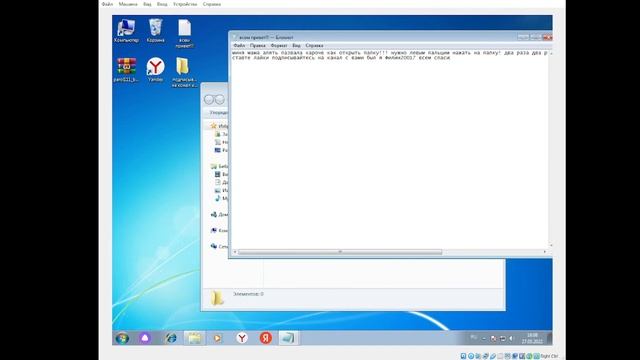Open Notepad Правка menu
Image resolution: width=640 pixels, height=360 pixels.
click(x=258, y=46)
